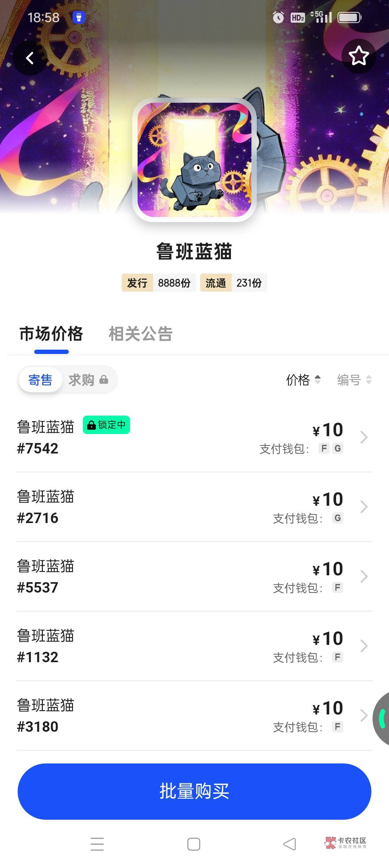Tap the Android recent apps menu icon

[97, 844]
